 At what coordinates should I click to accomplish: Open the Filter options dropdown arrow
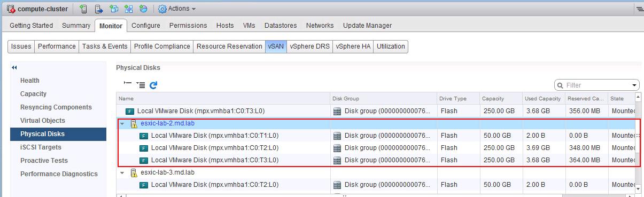(634, 85)
